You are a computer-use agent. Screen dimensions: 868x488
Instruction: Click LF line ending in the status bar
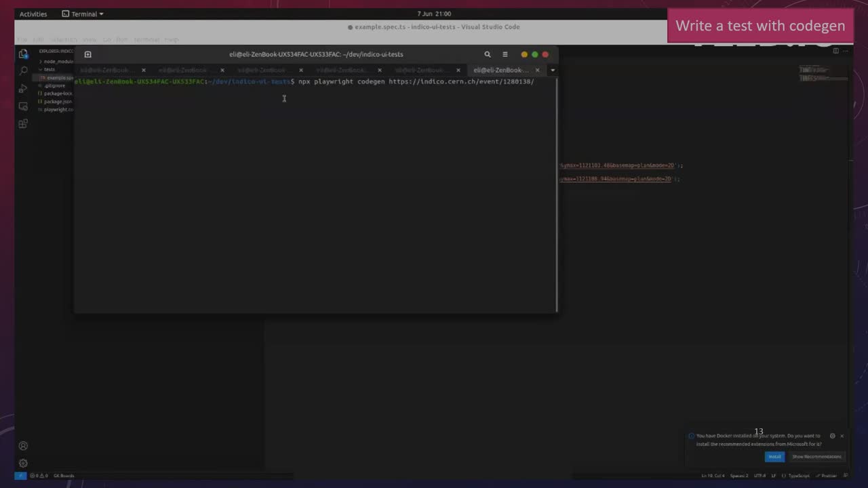[x=774, y=476]
